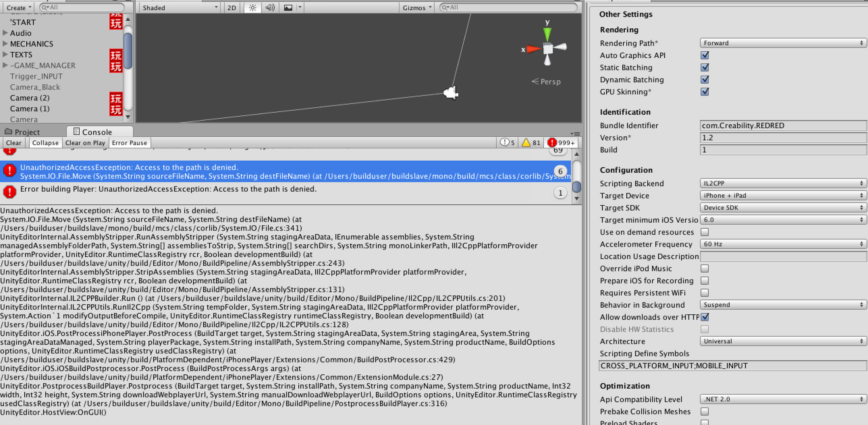The height and width of the screenshot is (425, 868).
Task: Select the Error building Player entry
Action: (286, 193)
